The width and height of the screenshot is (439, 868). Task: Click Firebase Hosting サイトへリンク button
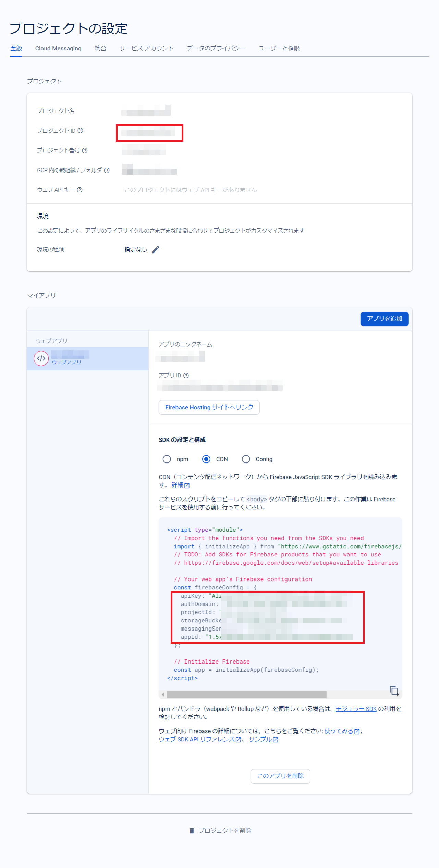tap(209, 407)
